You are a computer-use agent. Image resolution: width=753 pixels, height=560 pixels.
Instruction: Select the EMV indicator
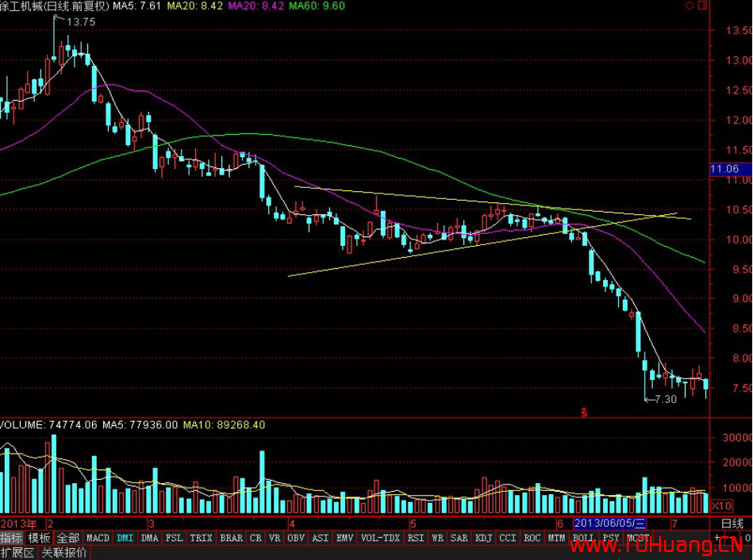click(x=345, y=538)
